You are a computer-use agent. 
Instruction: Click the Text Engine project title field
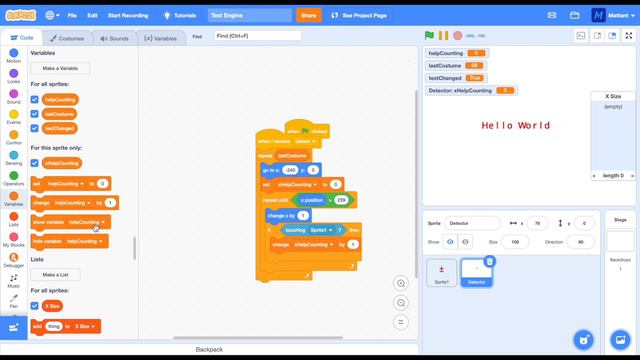(x=250, y=15)
